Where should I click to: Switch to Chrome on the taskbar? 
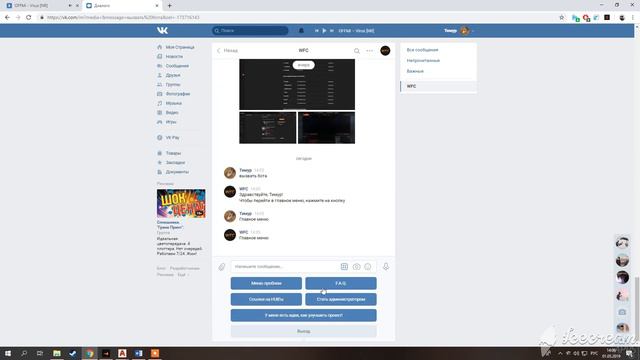[x=89, y=353]
